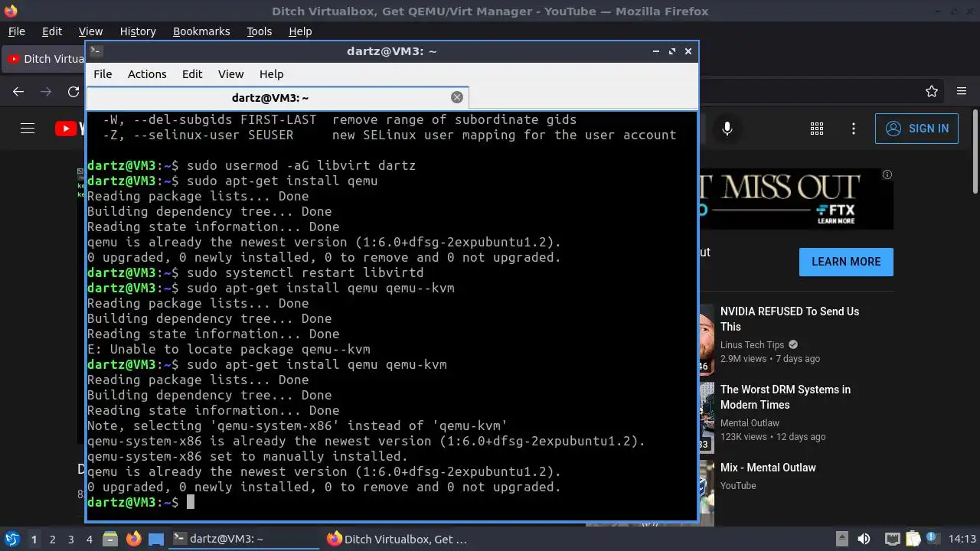Click the LEARN MORE ad button
The height and width of the screenshot is (551, 980).
pos(846,262)
